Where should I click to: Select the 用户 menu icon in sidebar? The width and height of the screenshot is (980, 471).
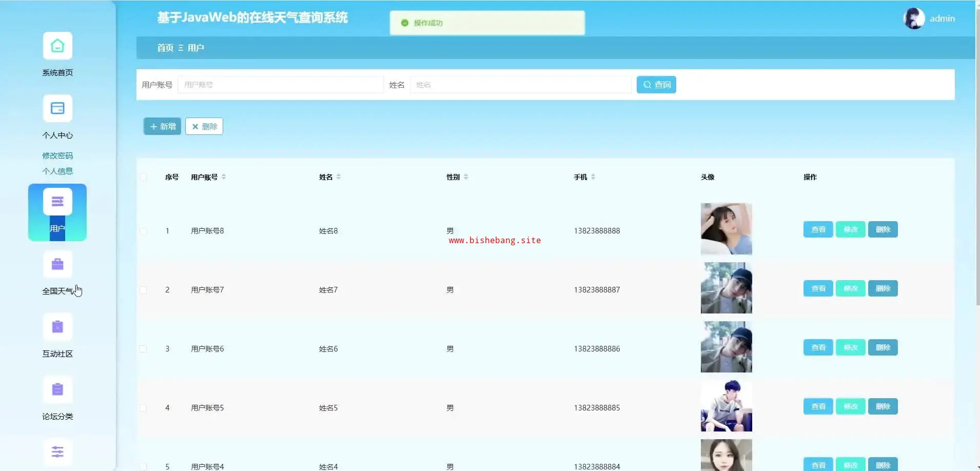57,202
